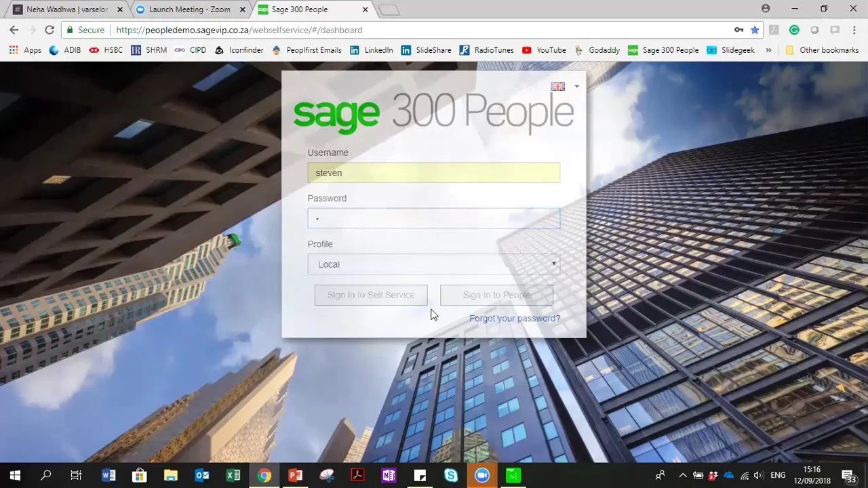
Task: Open a new browser tab
Action: click(389, 9)
